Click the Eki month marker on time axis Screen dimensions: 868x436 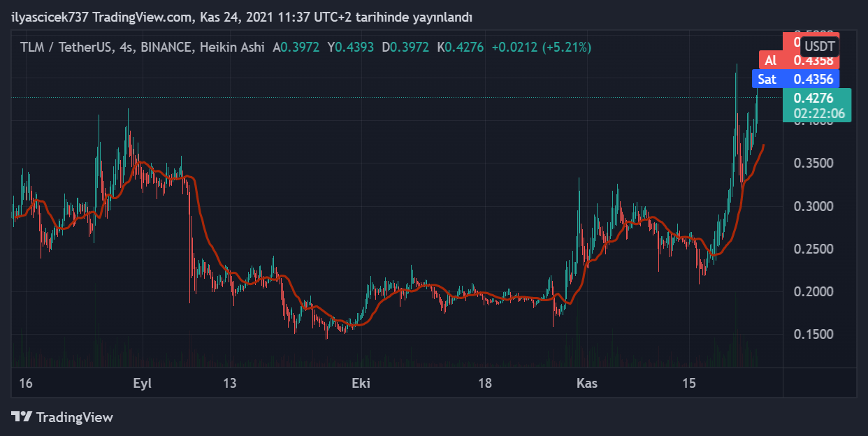[x=361, y=383]
